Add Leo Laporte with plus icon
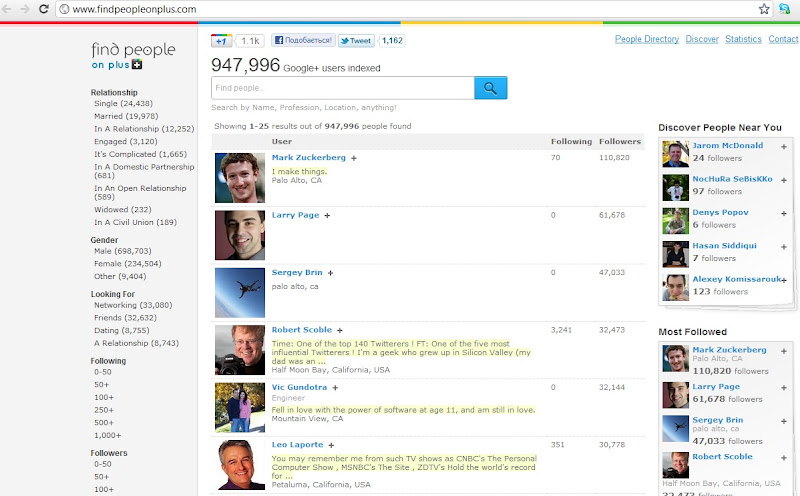Screen dimensions: 800x496 coord(331,445)
